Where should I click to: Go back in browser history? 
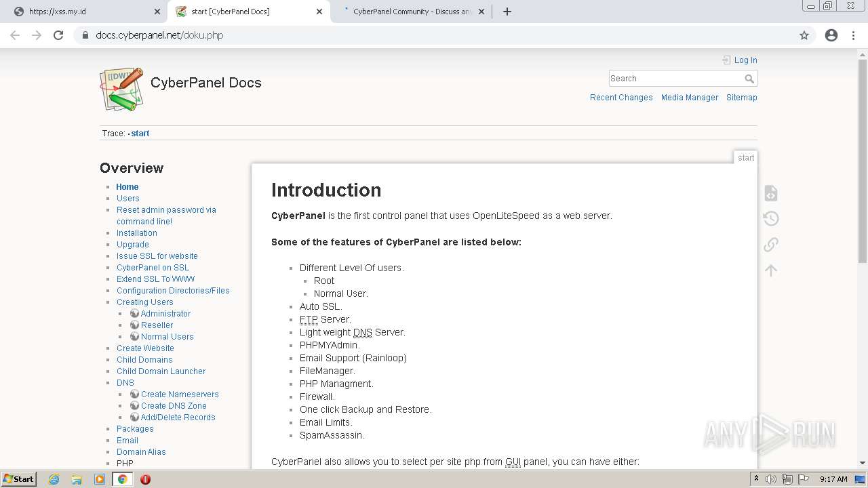tap(15, 35)
